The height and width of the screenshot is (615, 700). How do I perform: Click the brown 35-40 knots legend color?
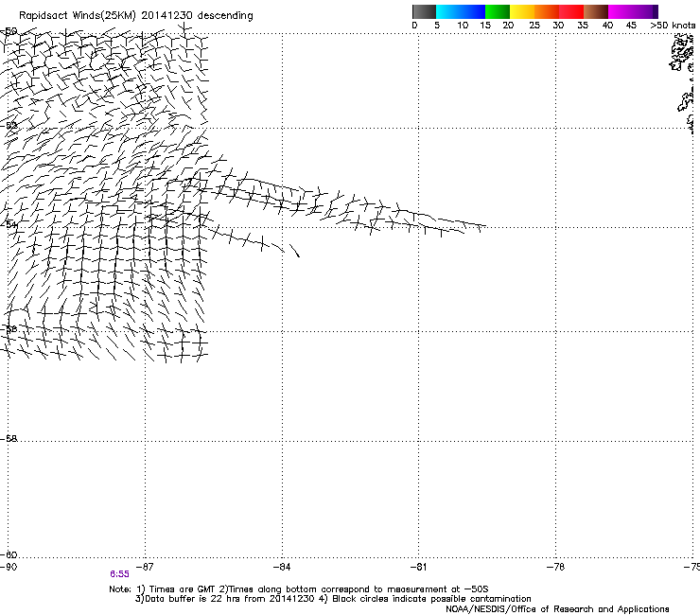596,11
